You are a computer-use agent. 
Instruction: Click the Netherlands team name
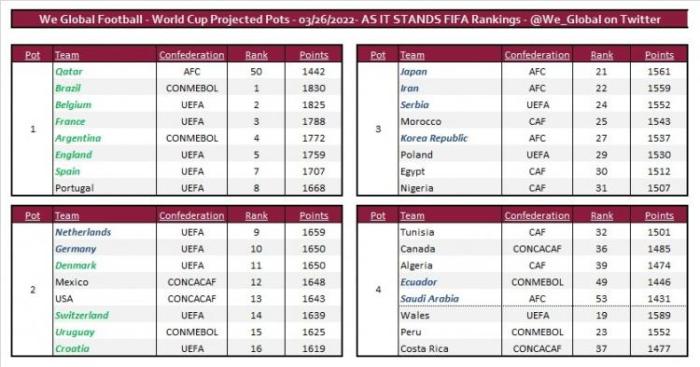click(83, 232)
